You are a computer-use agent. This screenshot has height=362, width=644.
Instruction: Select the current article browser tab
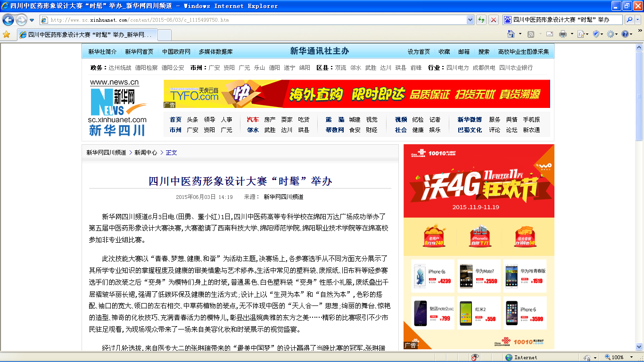[x=87, y=35]
